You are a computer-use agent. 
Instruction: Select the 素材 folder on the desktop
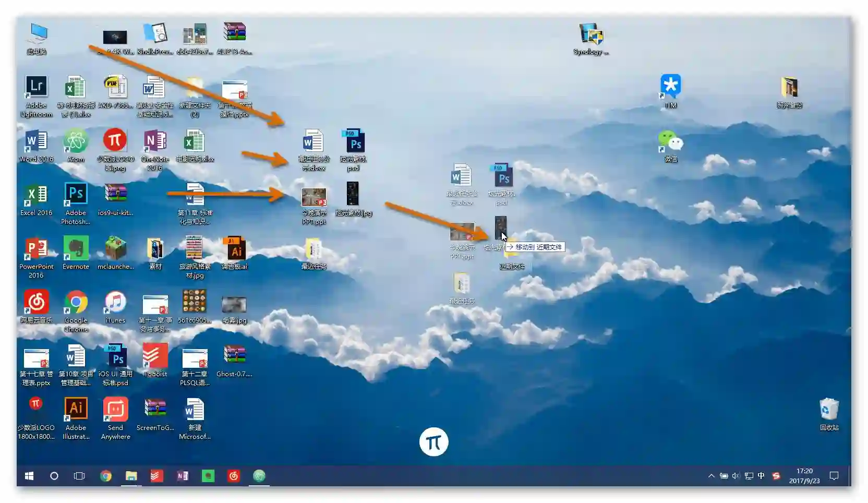click(155, 254)
